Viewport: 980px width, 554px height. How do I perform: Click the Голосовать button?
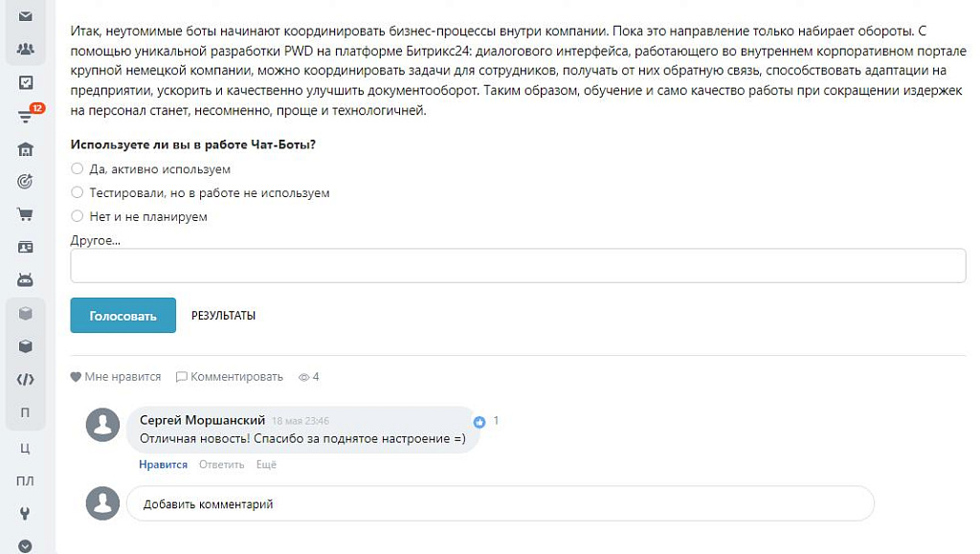coord(122,315)
